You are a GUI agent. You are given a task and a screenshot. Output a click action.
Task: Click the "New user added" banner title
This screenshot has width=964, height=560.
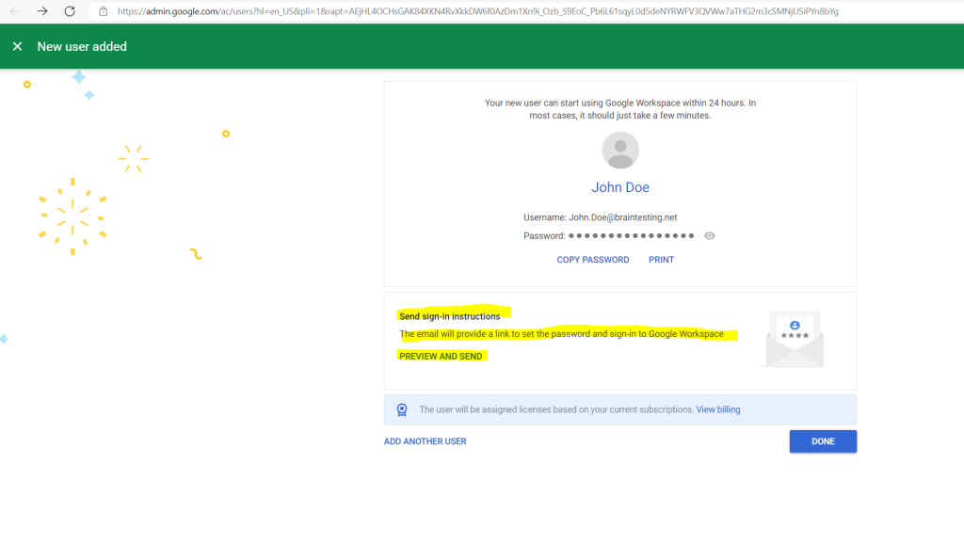(x=82, y=47)
